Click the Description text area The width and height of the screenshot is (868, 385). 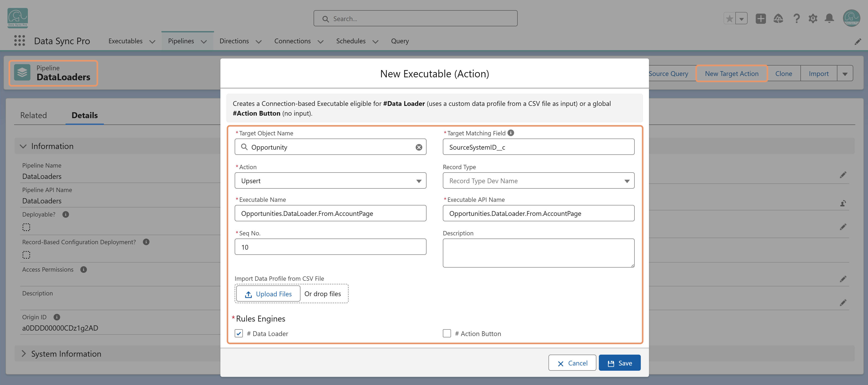point(539,253)
